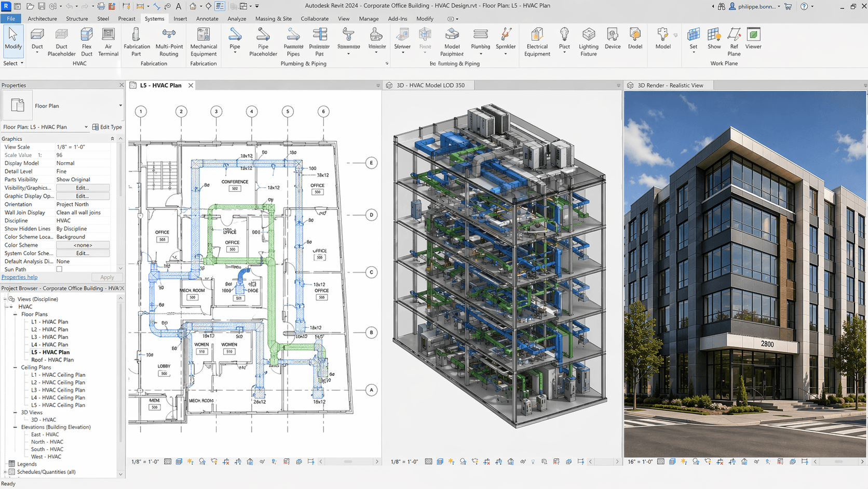The width and height of the screenshot is (868, 489).
Task: Place Mechanical Equipment
Action: point(204,42)
